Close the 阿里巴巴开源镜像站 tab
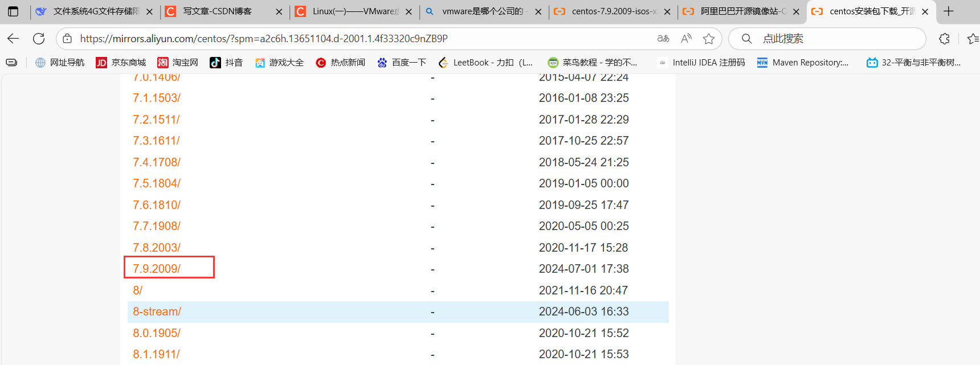This screenshot has width=980, height=365. tap(796, 11)
